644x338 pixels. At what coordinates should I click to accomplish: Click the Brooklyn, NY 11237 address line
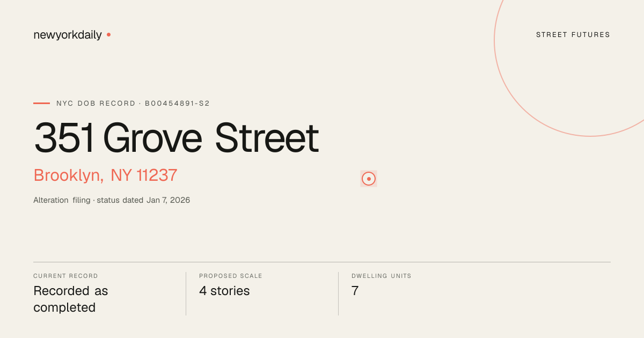tap(105, 175)
